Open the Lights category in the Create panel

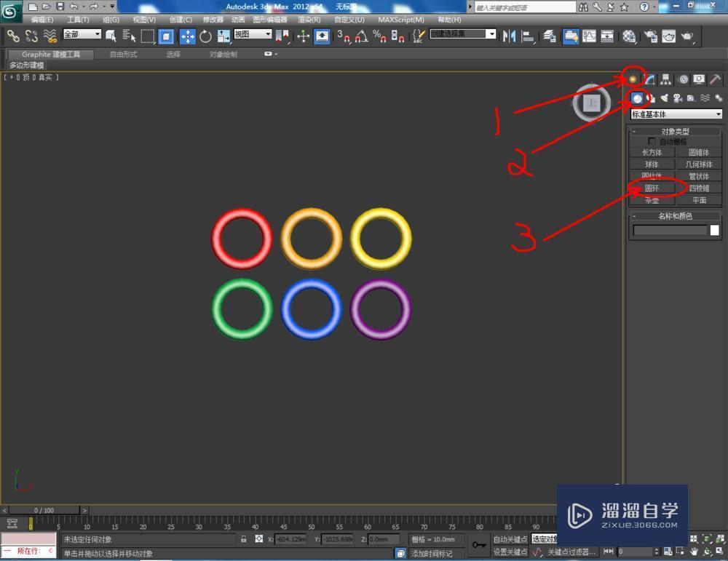[662, 98]
